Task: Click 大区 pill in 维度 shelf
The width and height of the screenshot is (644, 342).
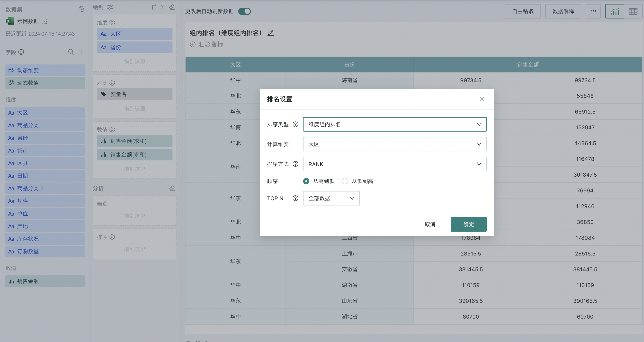Action: (x=134, y=34)
